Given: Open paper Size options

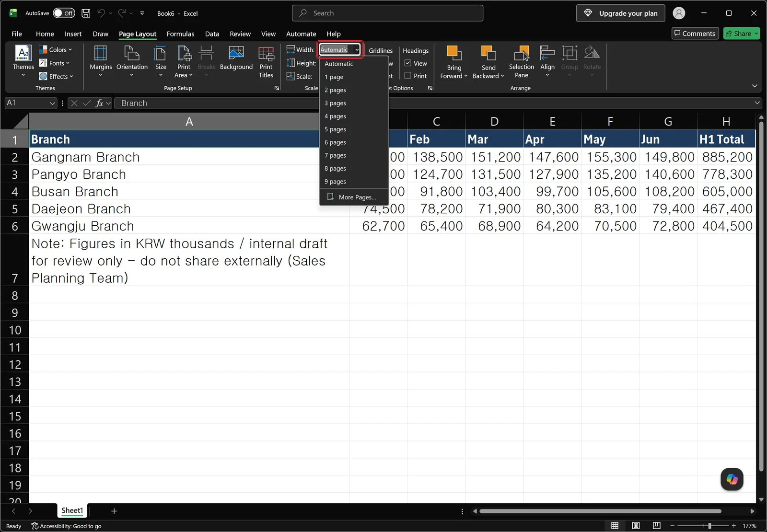Looking at the screenshot, I should click(x=161, y=61).
